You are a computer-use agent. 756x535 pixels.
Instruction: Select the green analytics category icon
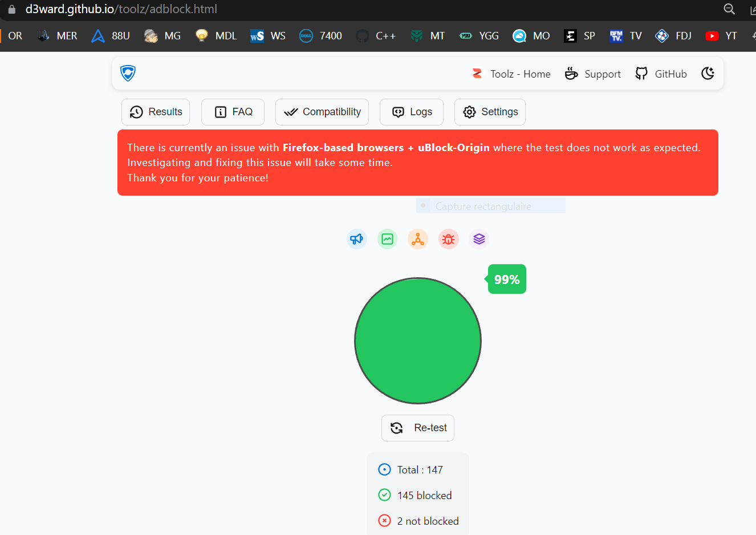(388, 239)
